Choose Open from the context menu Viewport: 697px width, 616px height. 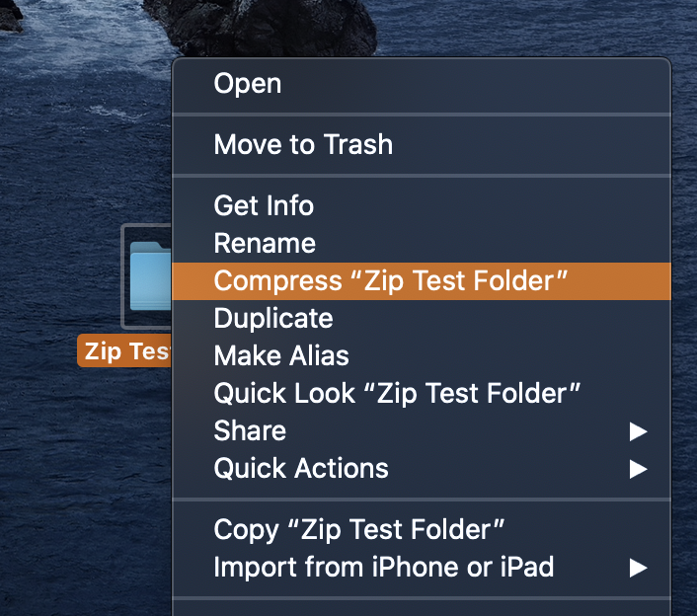(248, 84)
